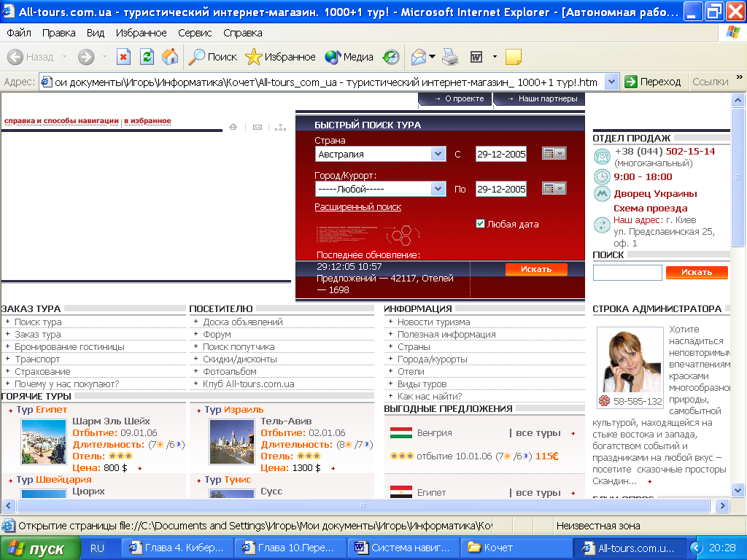
Task: Open the Mail icon dropdown arrow
Action: [432, 57]
